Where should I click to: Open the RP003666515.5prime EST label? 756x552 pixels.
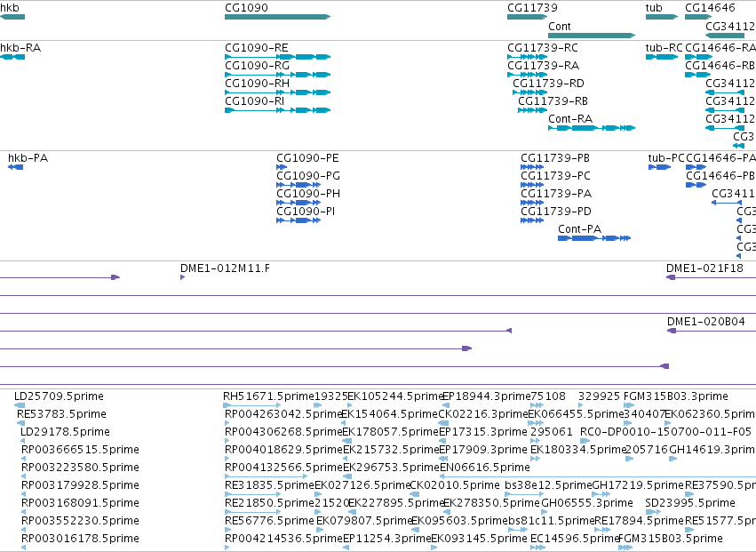[x=80, y=450]
